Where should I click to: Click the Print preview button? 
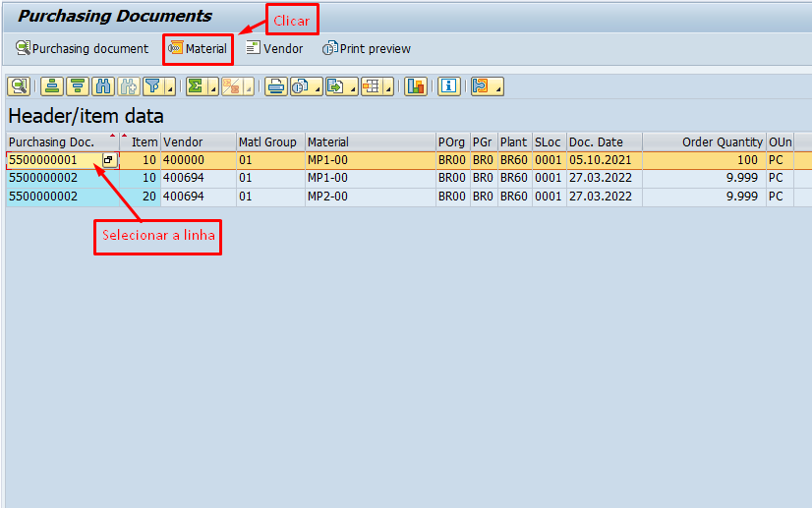pyautogui.click(x=367, y=48)
